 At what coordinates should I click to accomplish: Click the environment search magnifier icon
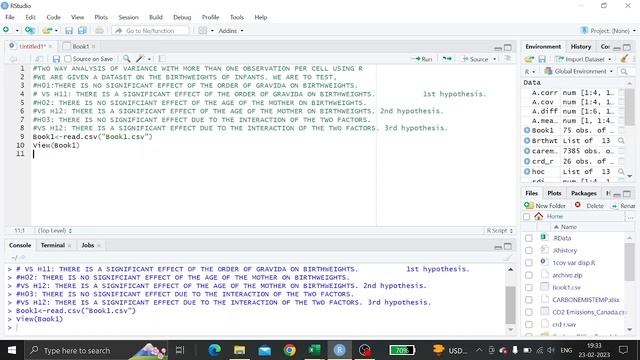point(624,72)
